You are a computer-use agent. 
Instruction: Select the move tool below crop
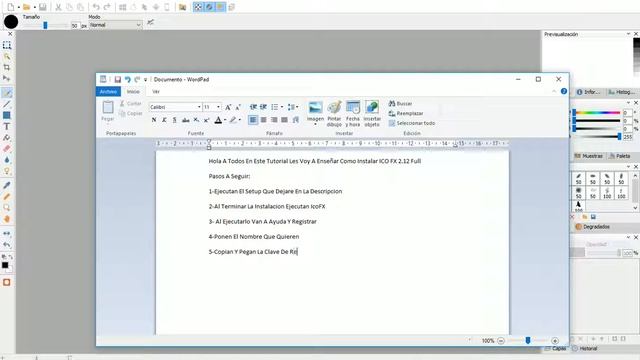7,78
